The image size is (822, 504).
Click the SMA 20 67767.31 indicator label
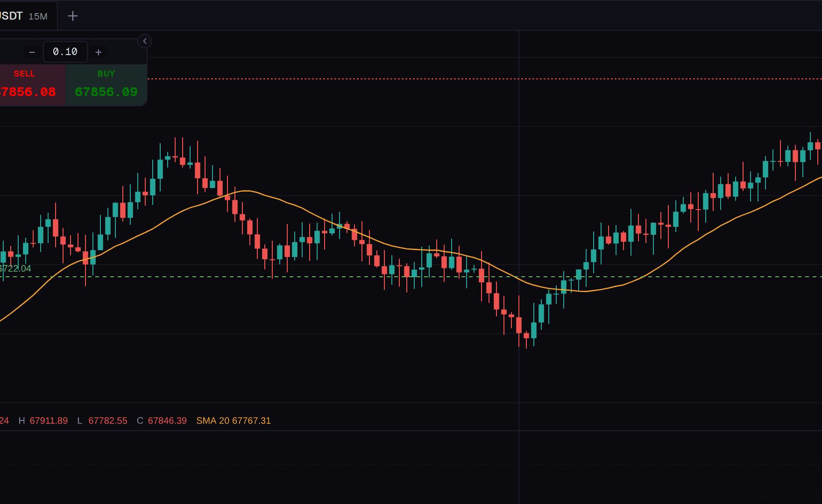click(234, 420)
